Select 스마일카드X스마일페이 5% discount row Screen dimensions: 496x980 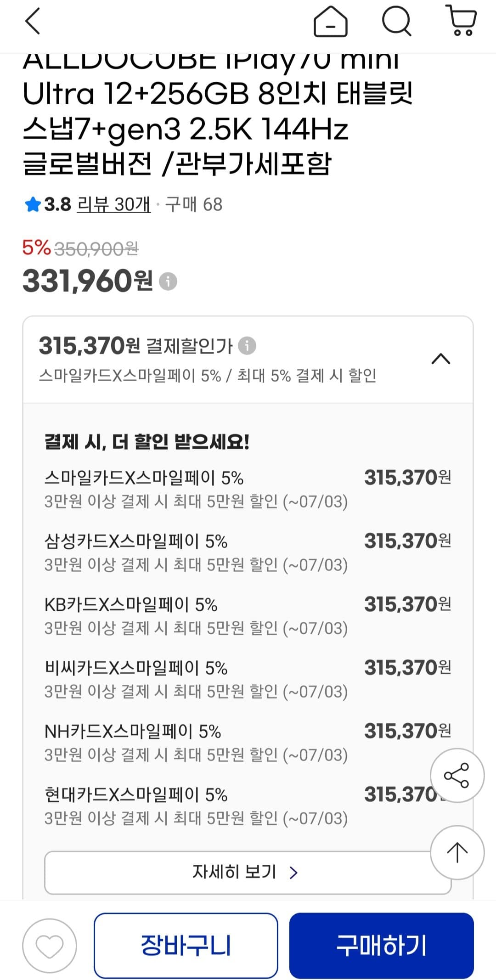[248, 490]
